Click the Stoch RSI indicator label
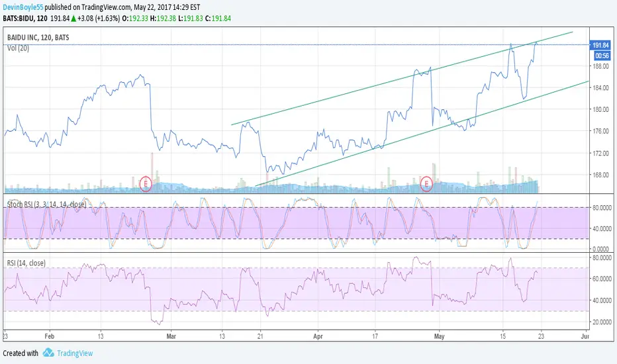The height and width of the screenshot is (364, 617). (x=46, y=205)
